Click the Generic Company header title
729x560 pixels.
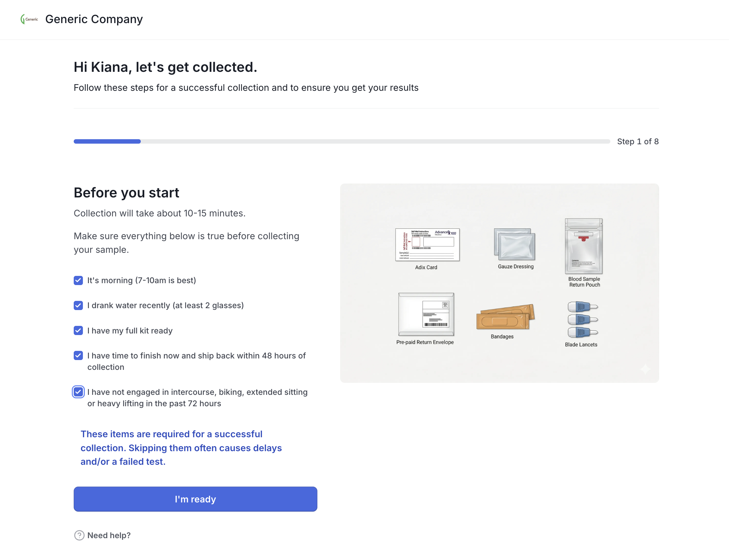pyautogui.click(x=94, y=19)
